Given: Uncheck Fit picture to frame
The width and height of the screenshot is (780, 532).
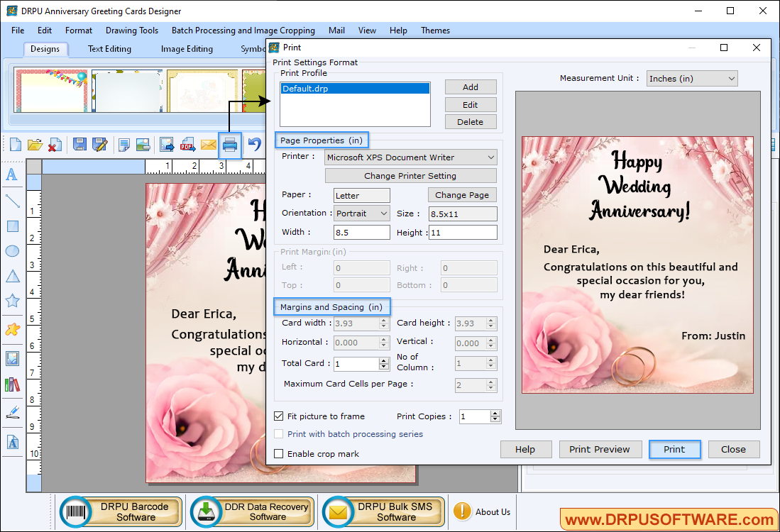Looking at the screenshot, I should [279, 416].
